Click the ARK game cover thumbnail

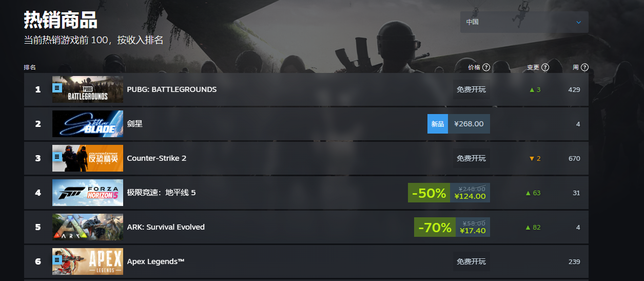pyautogui.click(x=88, y=227)
